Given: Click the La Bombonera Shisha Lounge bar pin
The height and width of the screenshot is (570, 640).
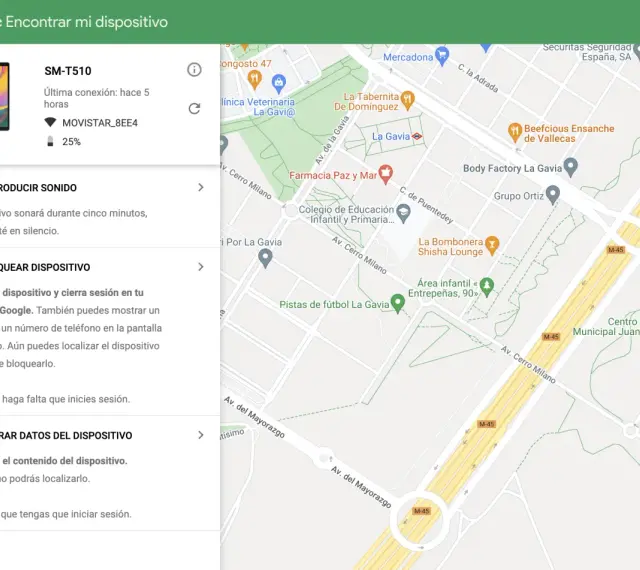Looking at the screenshot, I should [492, 246].
